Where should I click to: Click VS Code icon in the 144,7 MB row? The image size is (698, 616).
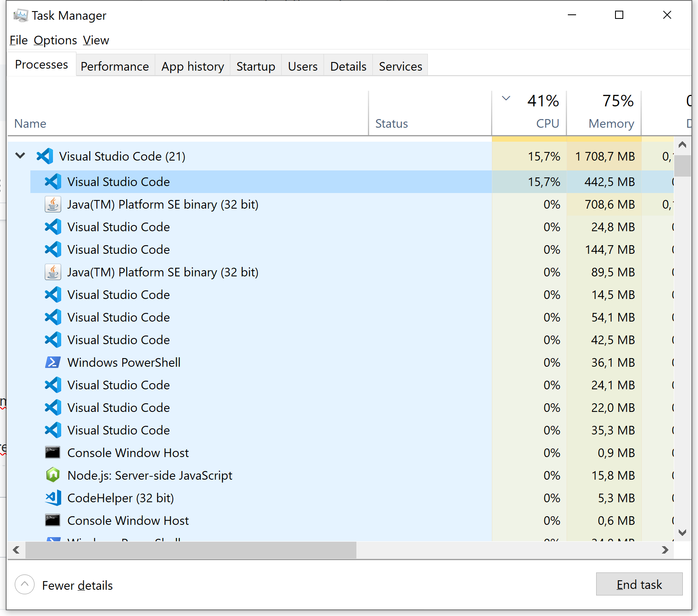coord(53,250)
